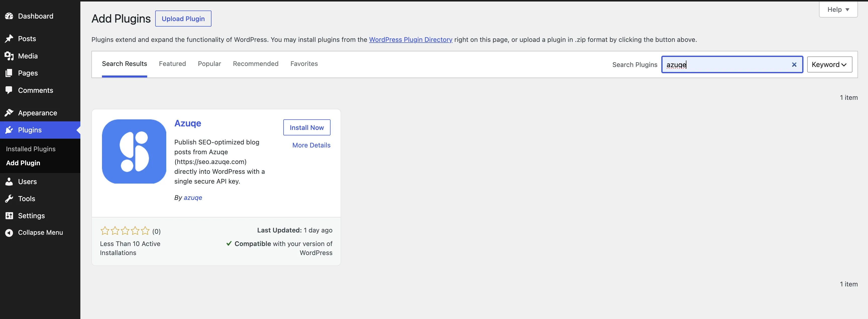Image resolution: width=868 pixels, height=319 pixels.
Task: Click the Posts pushpin icon
Action: [9, 39]
